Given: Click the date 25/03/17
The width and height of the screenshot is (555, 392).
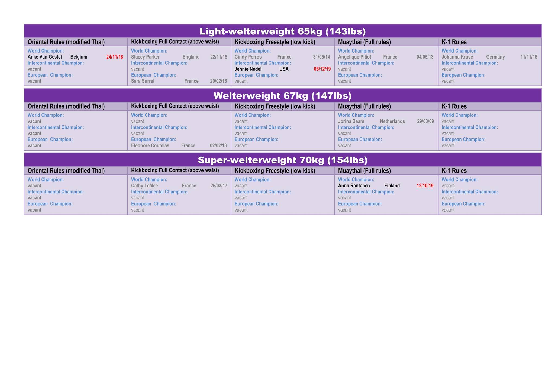Looking at the screenshot, I should coord(219,186).
